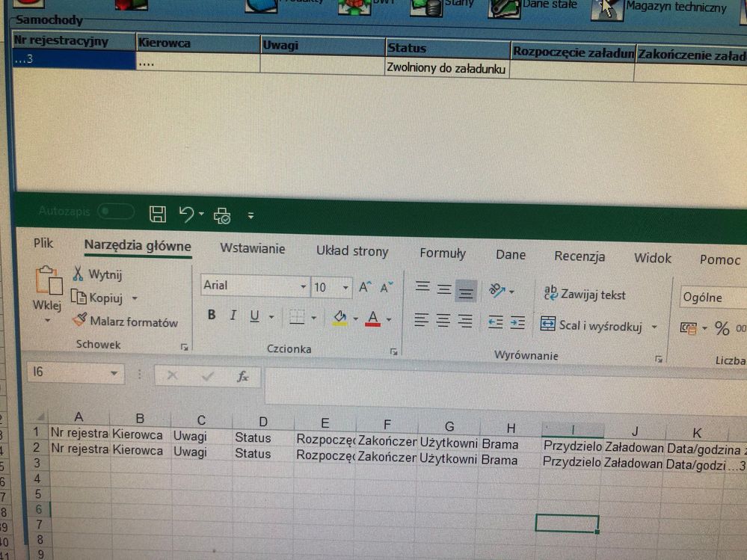Expand the borders dropdown arrow
The width and height of the screenshot is (747, 560).
(313, 318)
